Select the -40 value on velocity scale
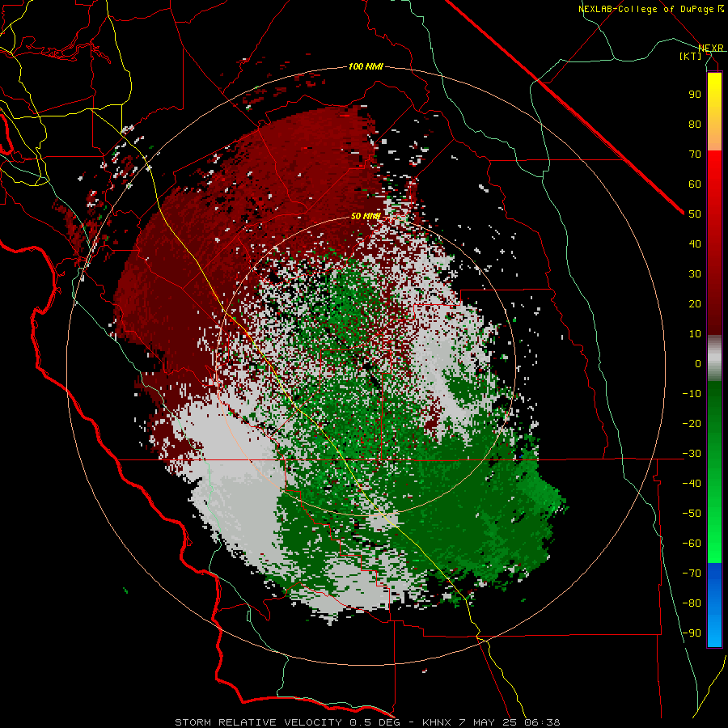728x728 pixels. 692,484
